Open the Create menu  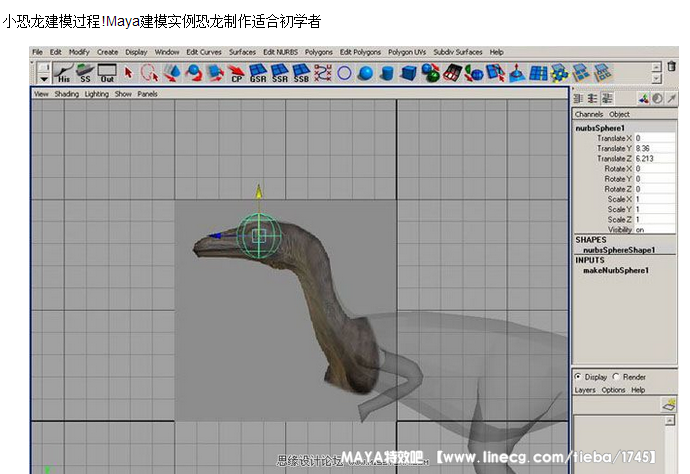pos(107,52)
